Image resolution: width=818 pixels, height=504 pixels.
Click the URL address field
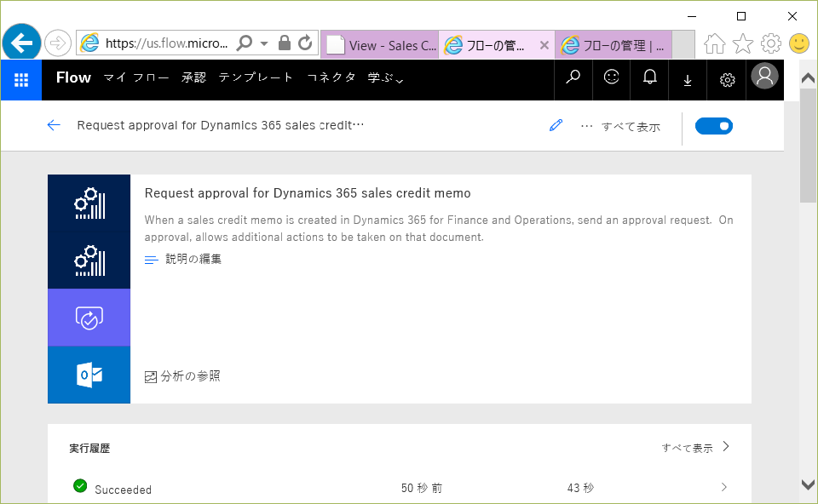(x=166, y=43)
